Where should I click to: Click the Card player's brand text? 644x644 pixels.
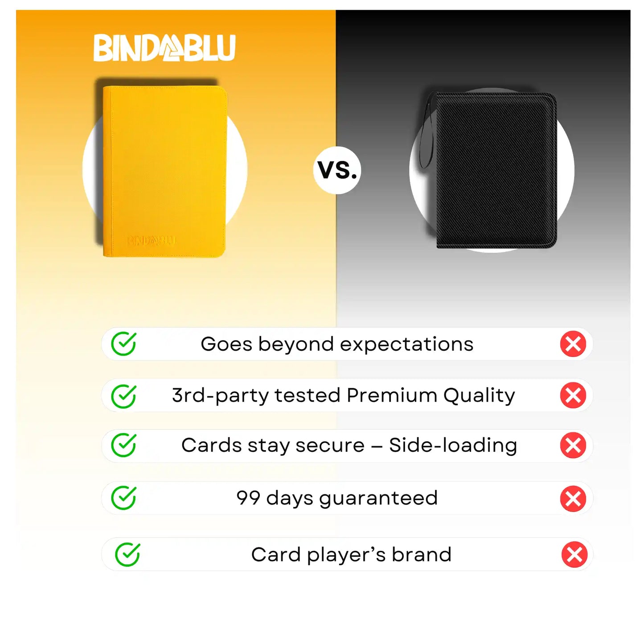(x=351, y=554)
